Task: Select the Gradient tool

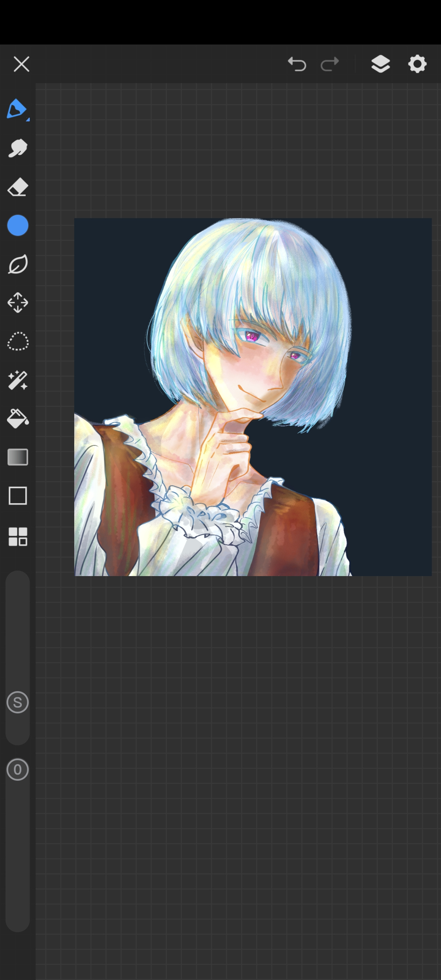Action: [18, 457]
